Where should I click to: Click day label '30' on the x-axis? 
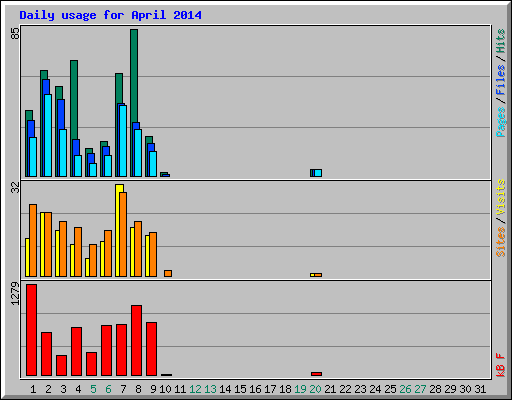(x=465, y=389)
